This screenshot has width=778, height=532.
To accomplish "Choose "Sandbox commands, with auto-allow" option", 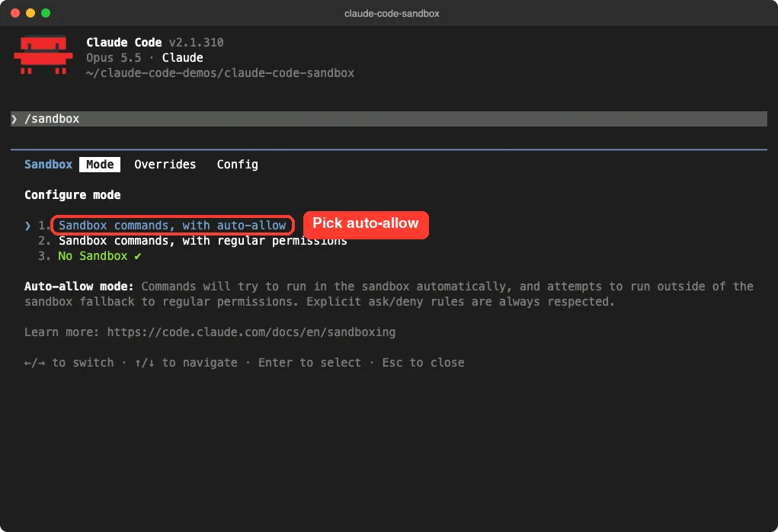I will pyautogui.click(x=172, y=226).
